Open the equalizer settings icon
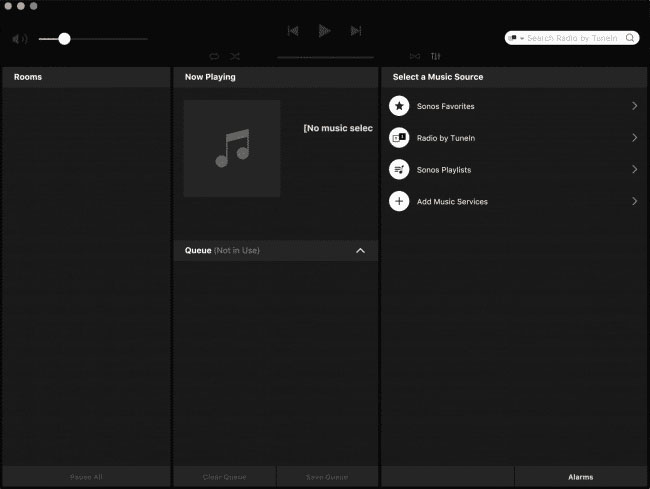Image resolution: width=650 pixels, height=489 pixels. pyautogui.click(x=436, y=56)
